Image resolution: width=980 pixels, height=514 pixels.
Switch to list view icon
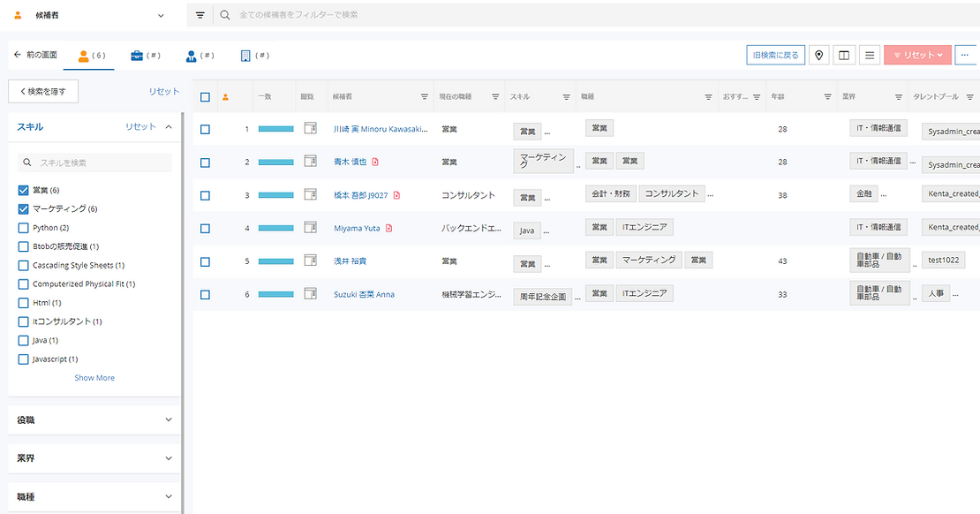pyautogui.click(x=870, y=55)
